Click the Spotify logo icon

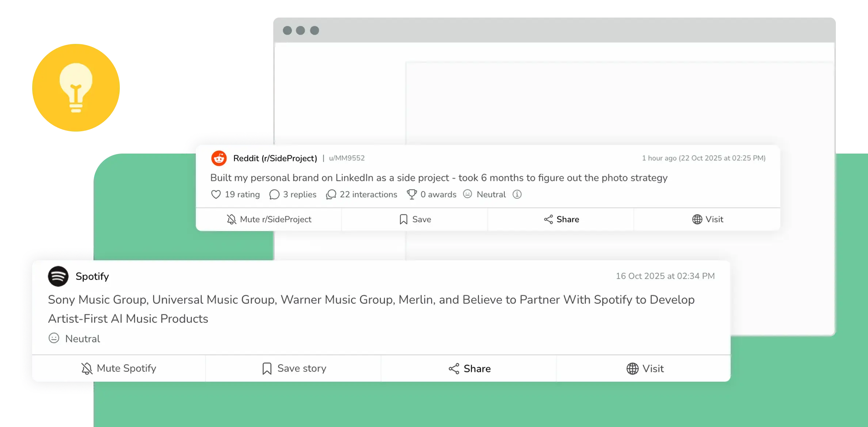point(58,276)
